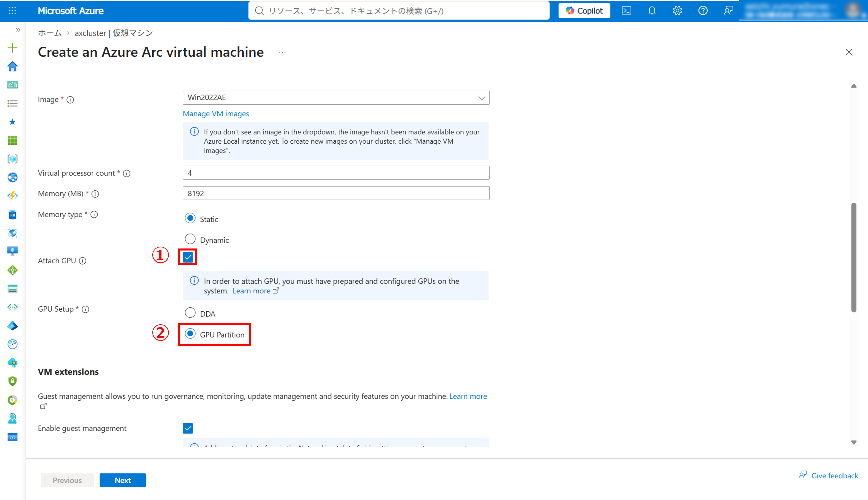Screen dimensions: 868x500
Task: Select the GPU Partition radio option
Action: click(x=190, y=334)
